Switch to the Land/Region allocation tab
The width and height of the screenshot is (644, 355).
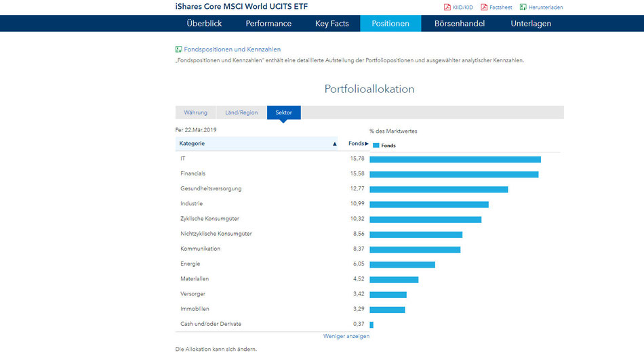click(241, 112)
